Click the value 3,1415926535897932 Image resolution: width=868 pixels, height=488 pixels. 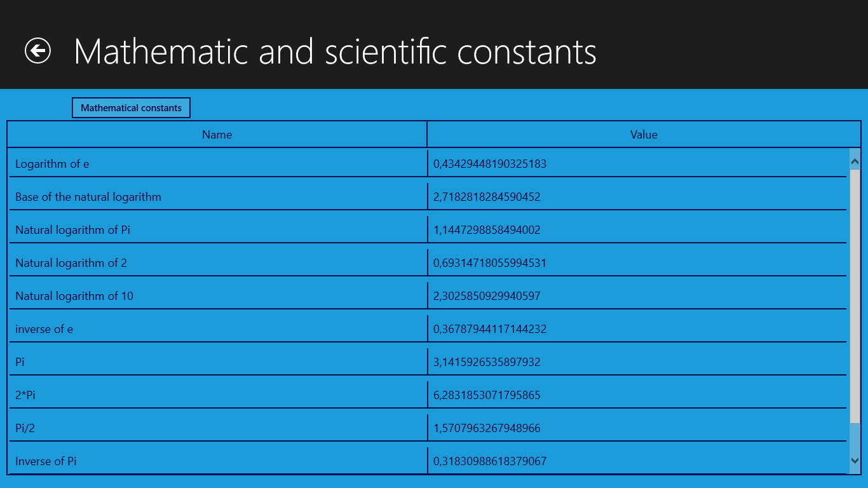click(x=487, y=362)
